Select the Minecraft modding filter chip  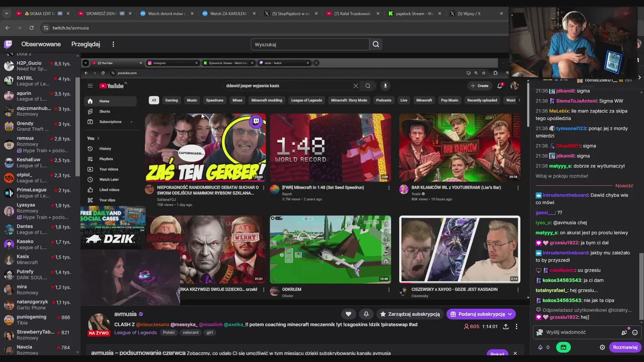[x=267, y=100]
